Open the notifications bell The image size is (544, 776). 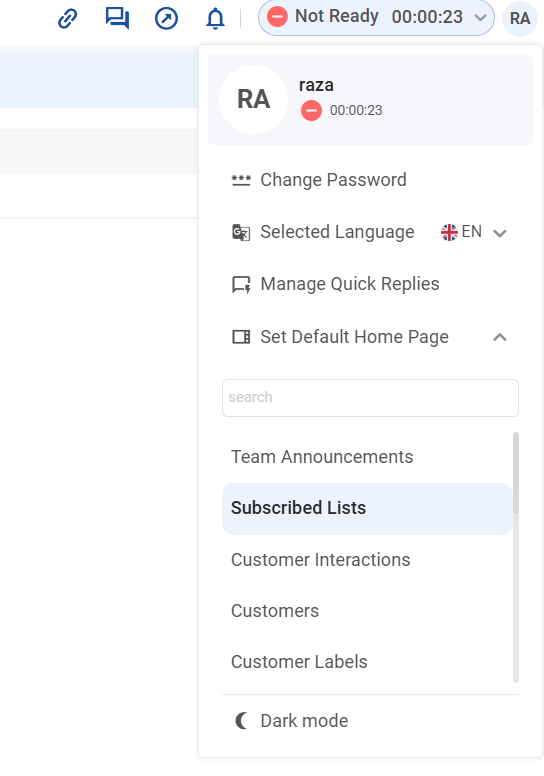coord(215,19)
